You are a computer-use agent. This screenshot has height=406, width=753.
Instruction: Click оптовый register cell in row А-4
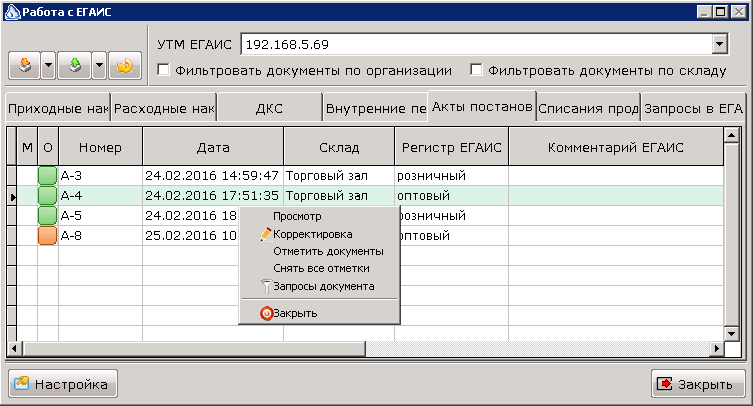451,196
